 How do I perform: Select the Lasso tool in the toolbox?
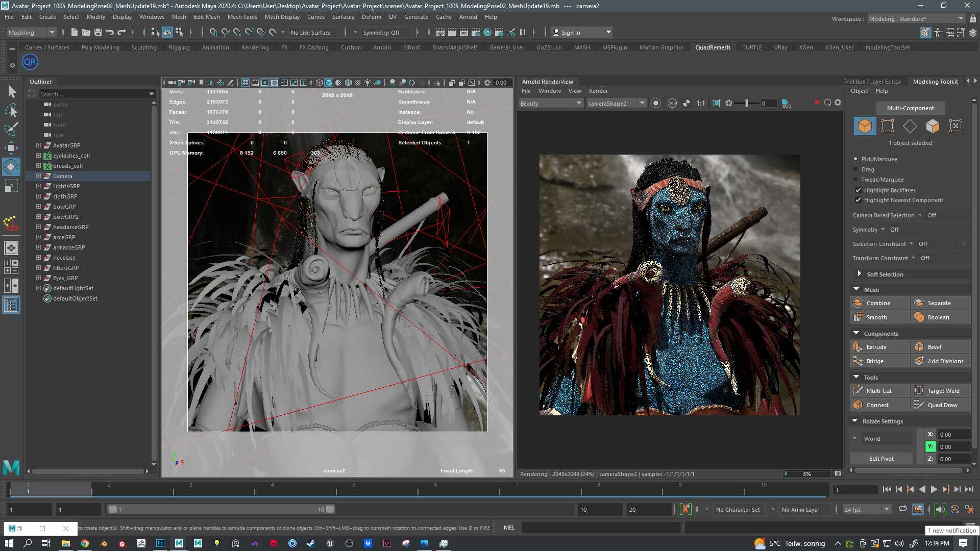(x=11, y=110)
